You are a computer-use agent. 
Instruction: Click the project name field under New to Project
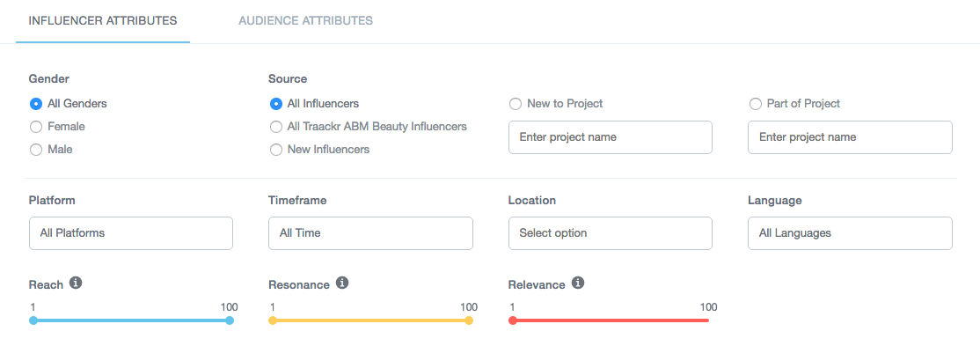[x=611, y=137]
